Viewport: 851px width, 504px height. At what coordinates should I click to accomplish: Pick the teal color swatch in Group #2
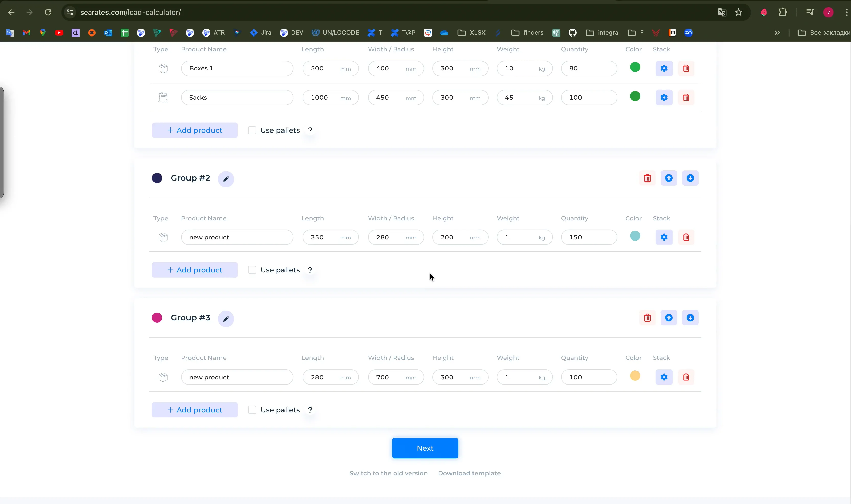click(635, 236)
